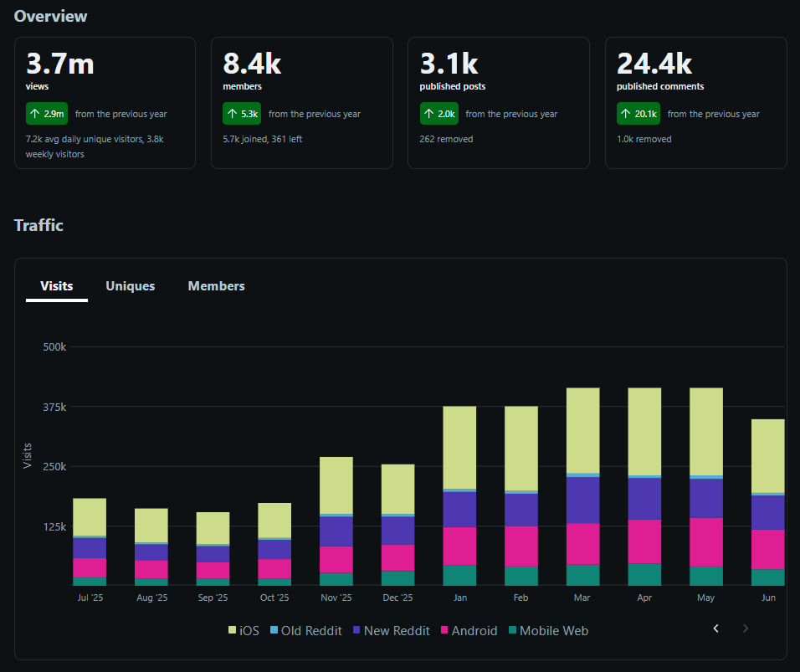Image resolution: width=800 pixels, height=672 pixels.
Task: Toggle the iOS legend series
Action: pos(244,631)
